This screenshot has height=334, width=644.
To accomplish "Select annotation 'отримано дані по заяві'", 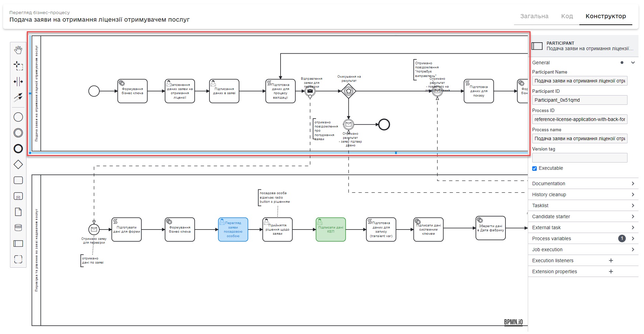I will (x=92, y=260).
